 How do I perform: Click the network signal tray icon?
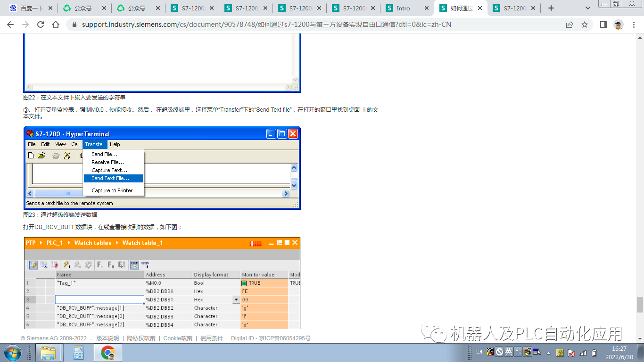[583, 353]
